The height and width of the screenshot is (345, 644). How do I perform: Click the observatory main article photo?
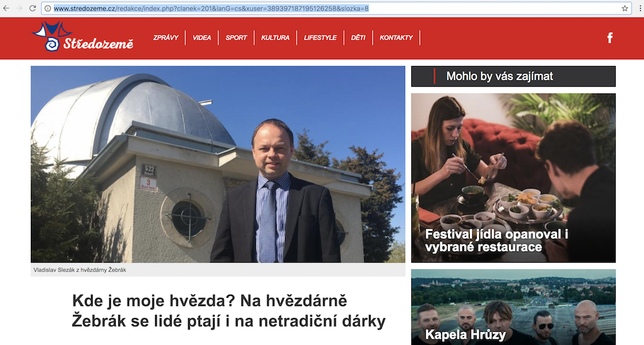(218, 164)
